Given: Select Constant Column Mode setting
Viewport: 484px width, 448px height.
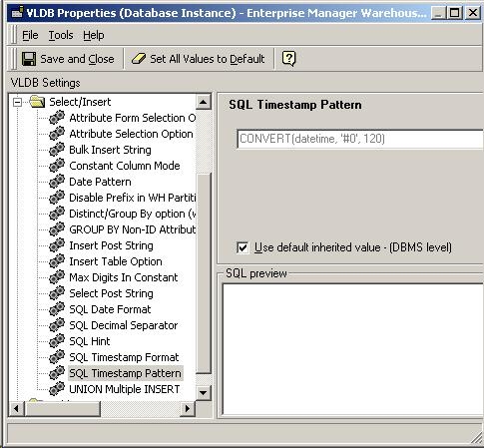Looking at the screenshot, I should tap(125, 166).
